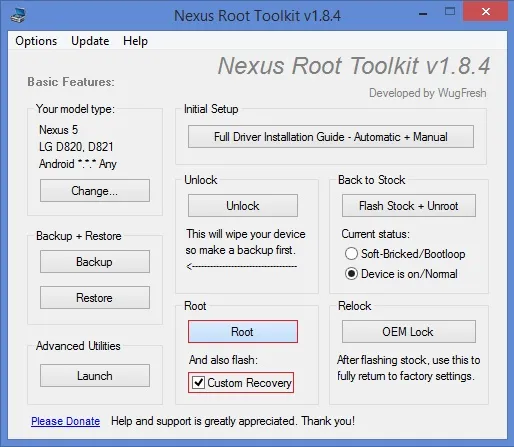514x447 pixels.
Task: Close the Nexus Root Toolkit window
Action: click(486, 12)
